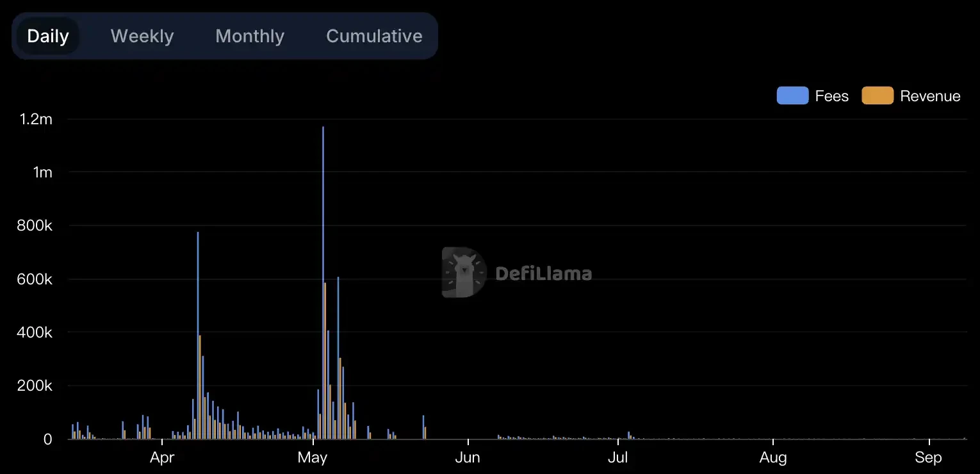Click the isolated blue bar in late May
980x474 pixels.
coord(423,428)
